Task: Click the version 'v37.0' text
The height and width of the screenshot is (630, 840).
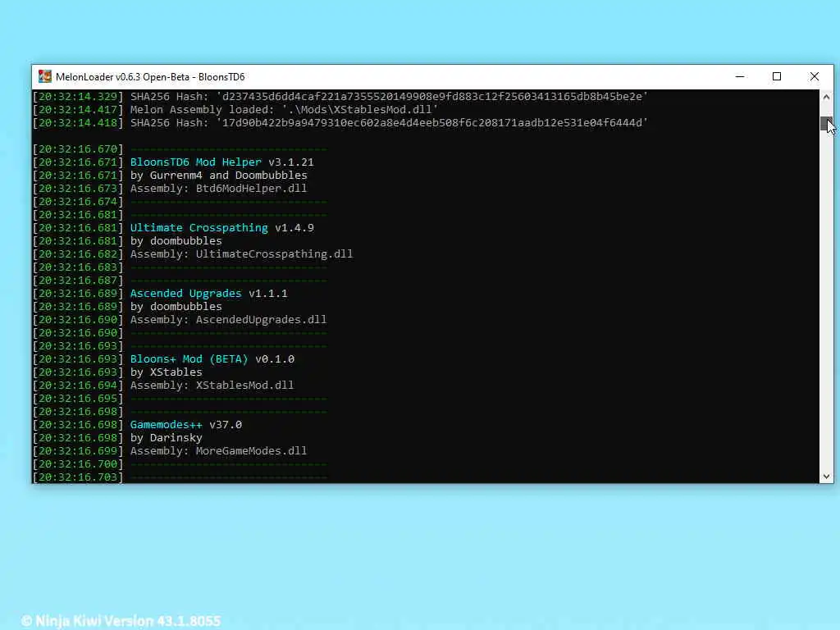Action: coord(226,425)
